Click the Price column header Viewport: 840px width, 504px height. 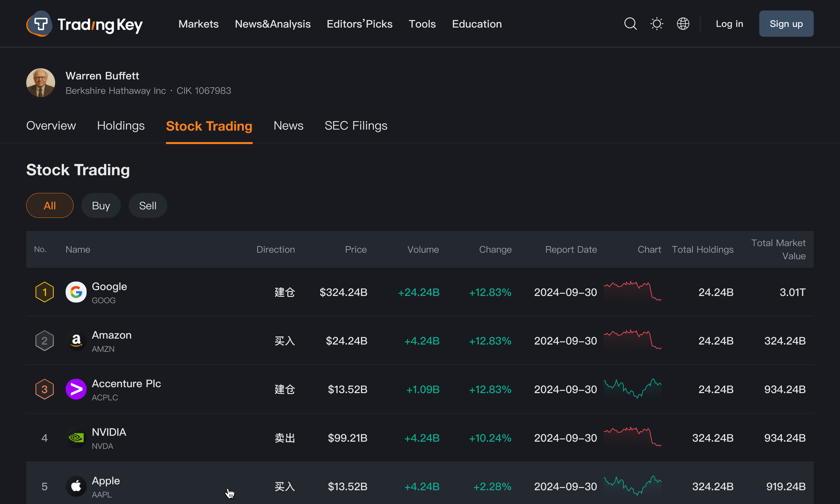pos(356,250)
